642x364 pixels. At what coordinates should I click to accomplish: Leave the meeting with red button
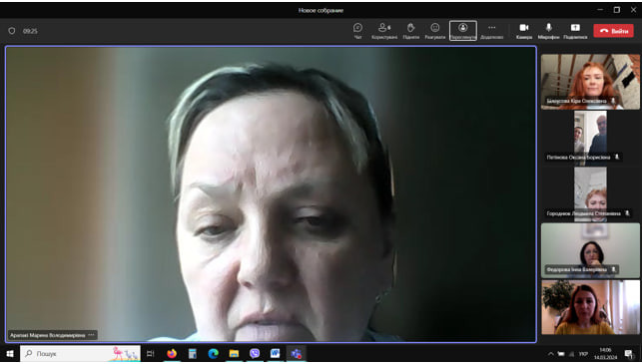pyautogui.click(x=613, y=31)
